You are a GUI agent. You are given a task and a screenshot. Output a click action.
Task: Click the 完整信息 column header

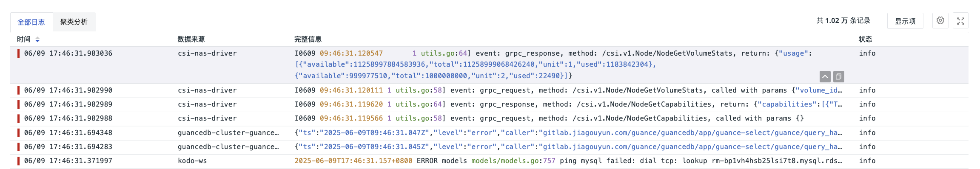pyautogui.click(x=308, y=39)
